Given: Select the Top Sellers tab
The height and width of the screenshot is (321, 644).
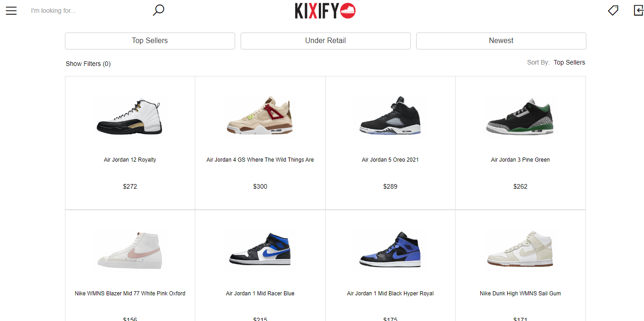Looking at the screenshot, I should click(150, 41).
